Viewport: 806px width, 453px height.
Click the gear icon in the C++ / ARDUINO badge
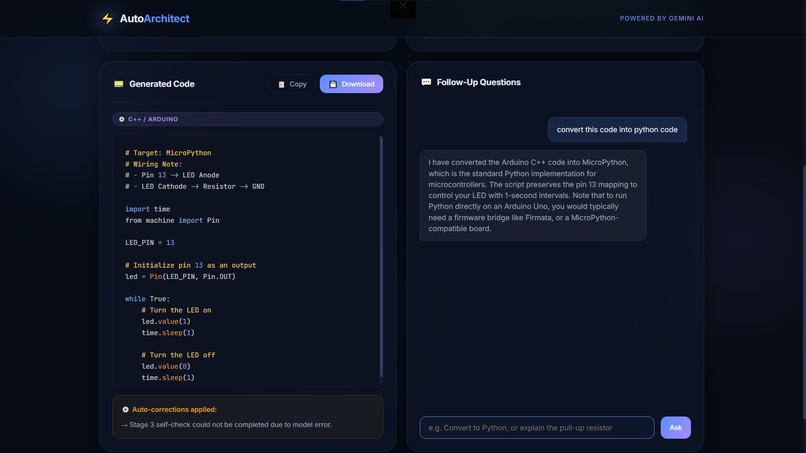122,119
